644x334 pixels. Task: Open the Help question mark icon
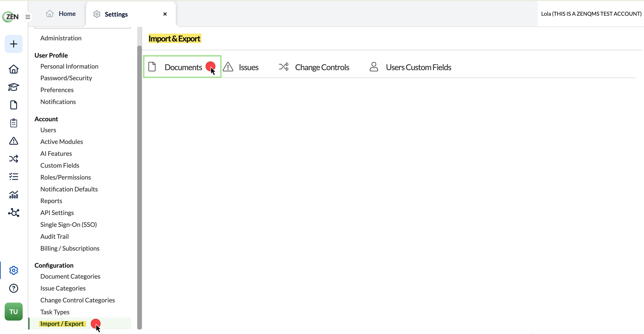click(13, 288)
